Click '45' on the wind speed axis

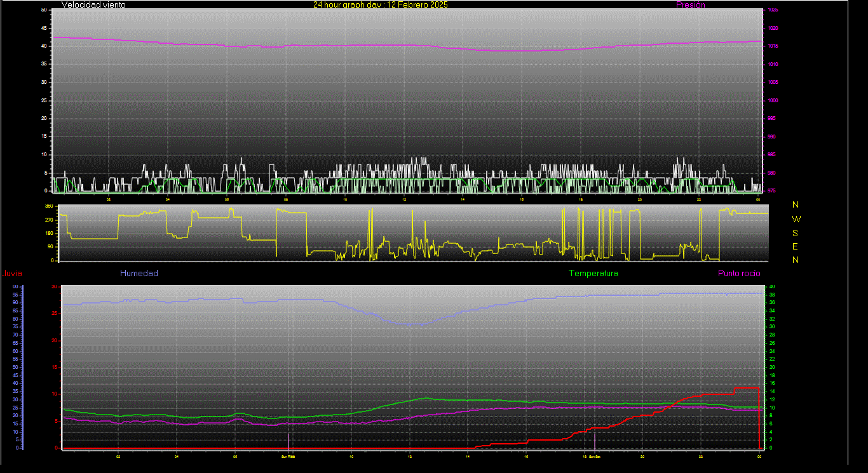[43, 28]
